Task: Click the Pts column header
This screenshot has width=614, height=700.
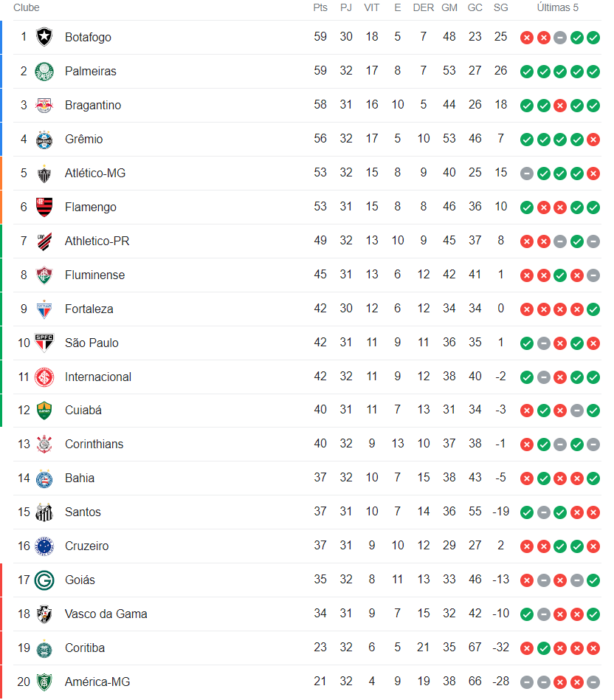Action: [320, 7]
